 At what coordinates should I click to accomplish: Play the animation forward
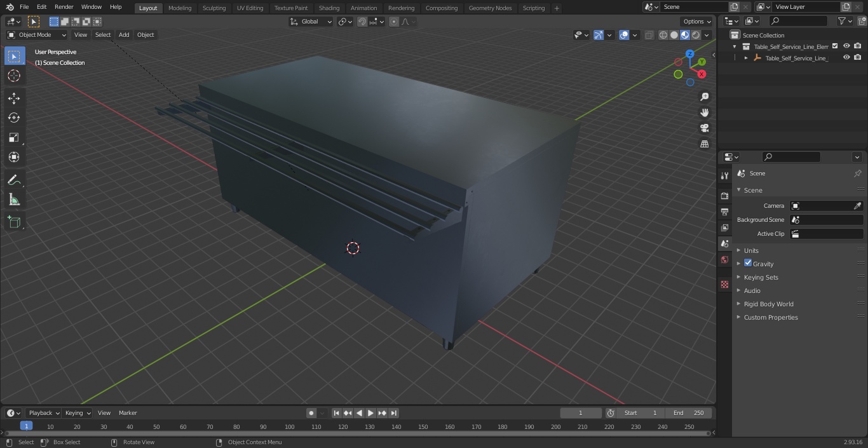tap(371, 413)
